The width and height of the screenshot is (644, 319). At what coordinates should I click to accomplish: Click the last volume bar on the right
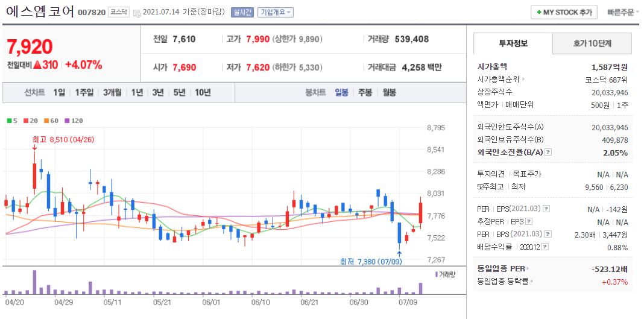(x=420, y=289)
